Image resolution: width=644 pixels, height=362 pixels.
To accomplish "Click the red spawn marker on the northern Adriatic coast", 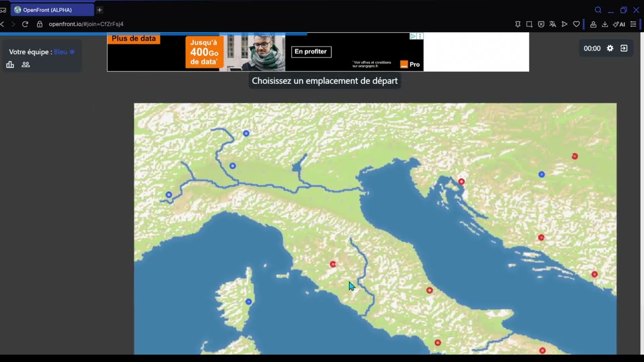I will pyautogui.click(x=461, y=182).
